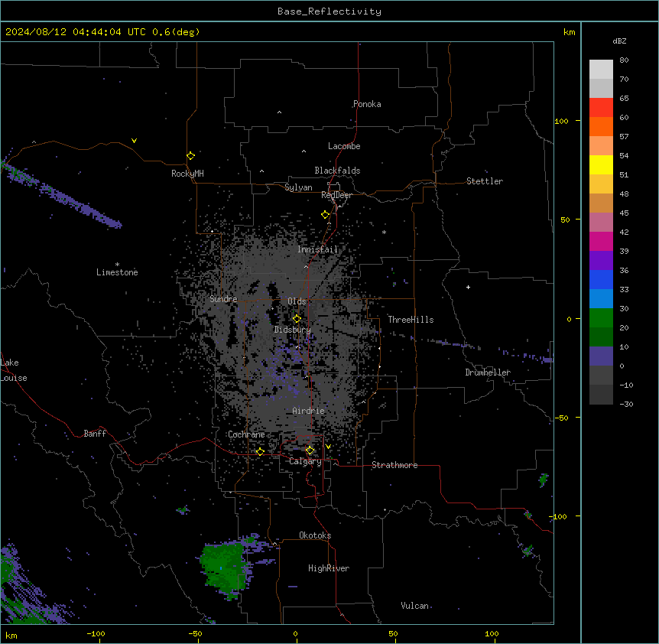Select the slate purple 10-0 dBZ swatch

point(601,356)
